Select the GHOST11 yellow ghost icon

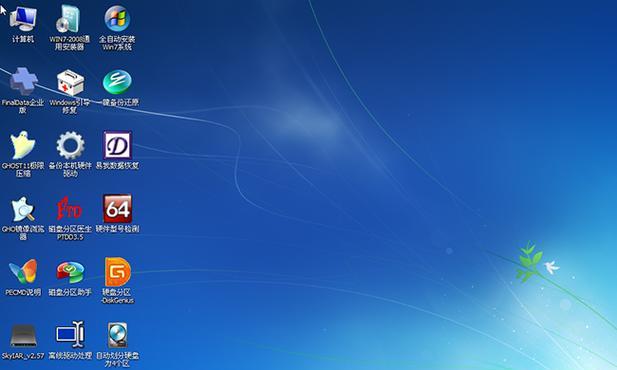pos(22,145)
